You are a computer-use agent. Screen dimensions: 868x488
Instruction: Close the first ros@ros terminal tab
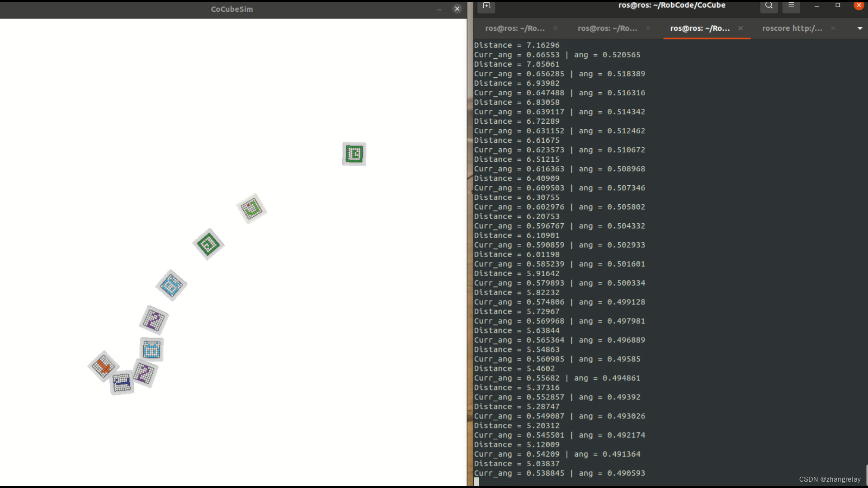[x=556, y=28]
